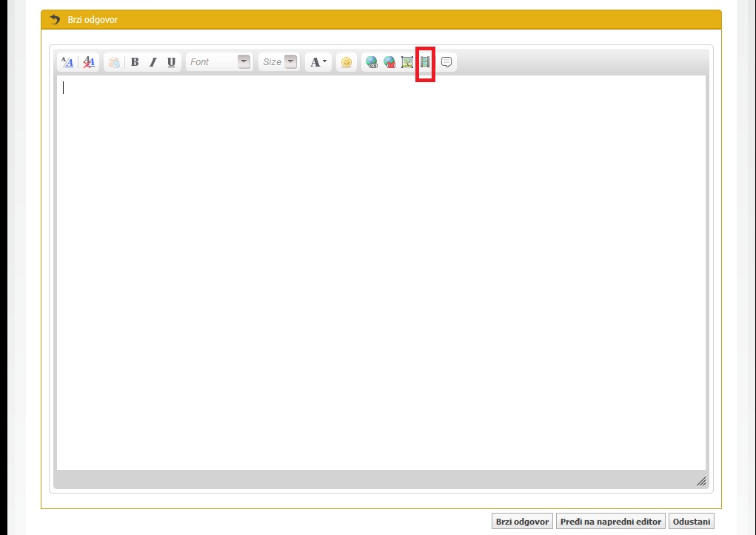Click the remove link icon
This screenshot has width=756, height=535.
click(389, 62)
